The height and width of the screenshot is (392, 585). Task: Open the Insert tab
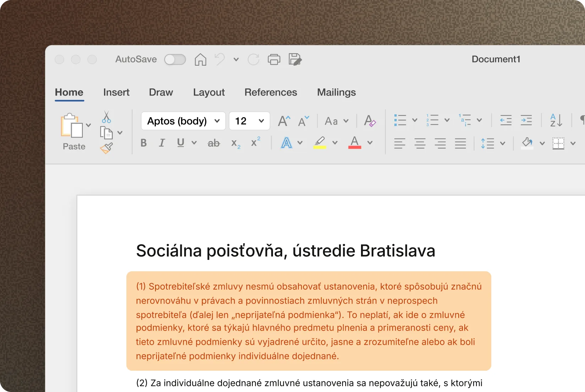tap(116, 92)
